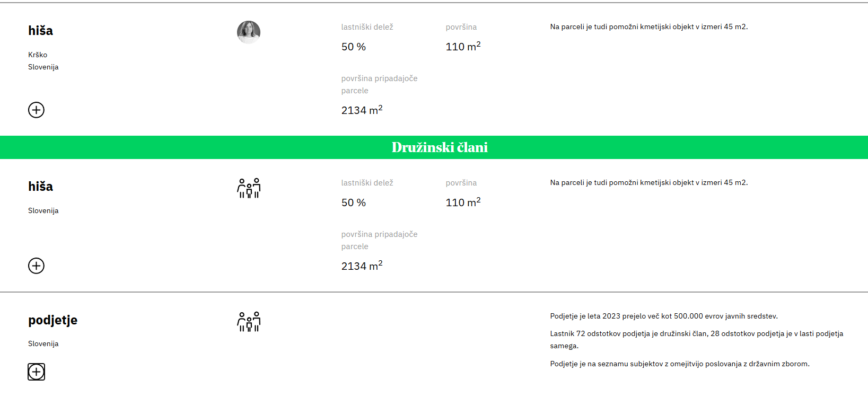This screenshot has width=868, height=397.
Task: Click the 50 % ownership share for Krško house
Action: coord(354,47)
